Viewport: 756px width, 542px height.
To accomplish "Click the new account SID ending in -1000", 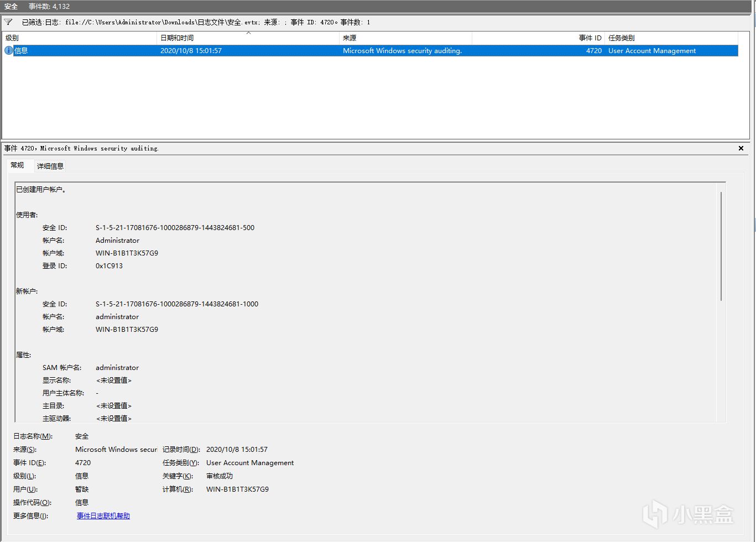I will click(x=177, y=304).
